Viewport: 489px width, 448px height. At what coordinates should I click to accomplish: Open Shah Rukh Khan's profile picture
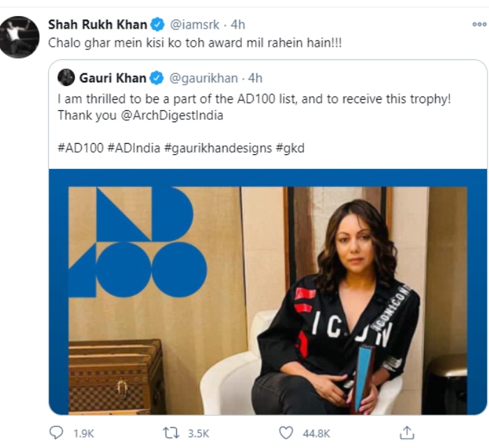pyautogui.click(x=20, y=37)
